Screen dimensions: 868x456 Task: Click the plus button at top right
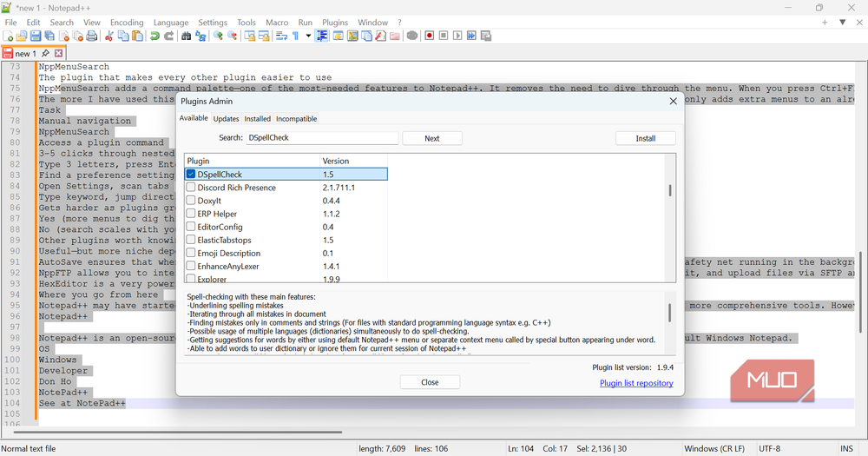(825, 23)
